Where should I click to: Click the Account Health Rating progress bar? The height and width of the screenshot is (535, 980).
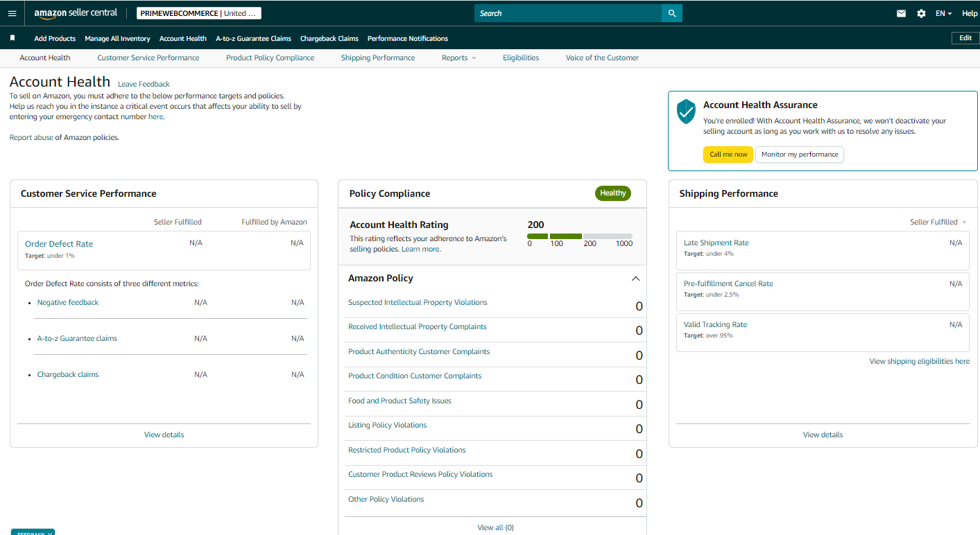[x=580, y=236]
